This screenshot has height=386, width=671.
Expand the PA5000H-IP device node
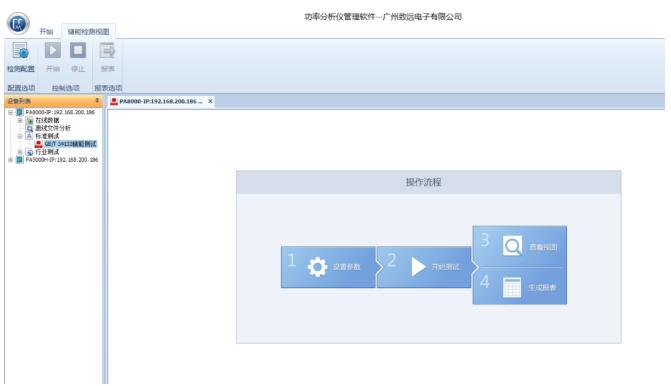tap(11, 160)
